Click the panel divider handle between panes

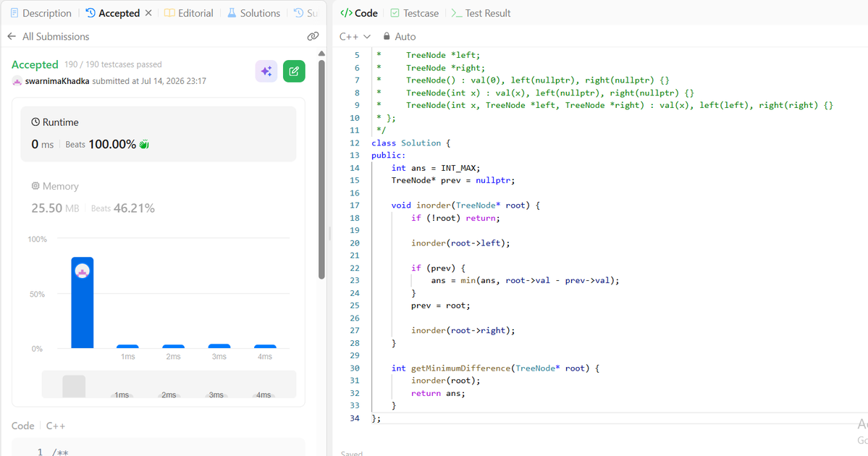[x=329, y=233]
